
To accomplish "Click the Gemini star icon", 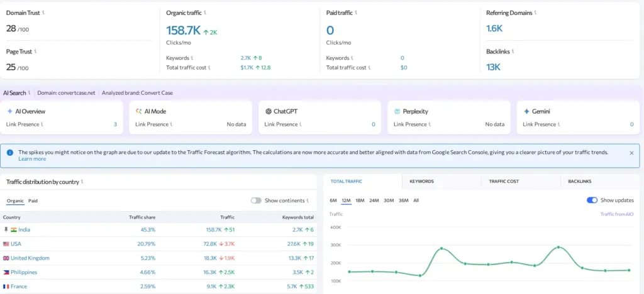I will pos(526,111).
